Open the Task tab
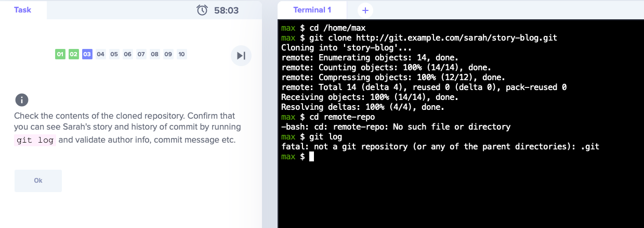 (23, 10)
